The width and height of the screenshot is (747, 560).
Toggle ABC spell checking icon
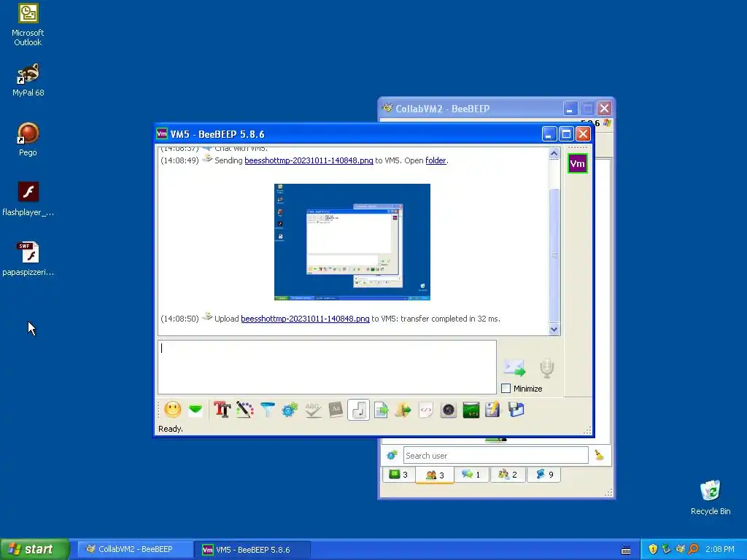[312, 410]
